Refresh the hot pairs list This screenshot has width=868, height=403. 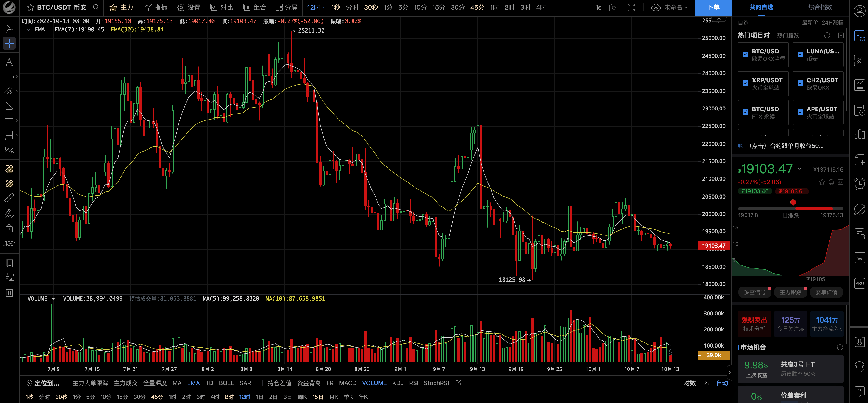coord(827,35)
